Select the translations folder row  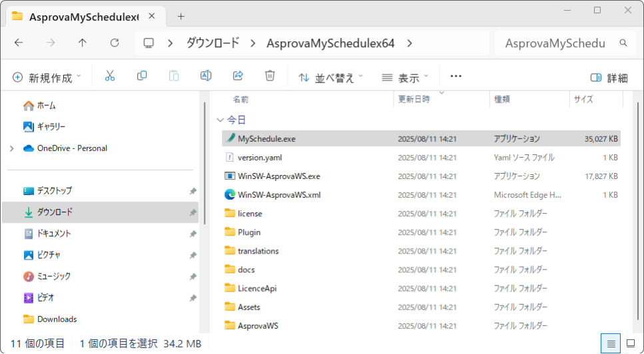(421, 251)
